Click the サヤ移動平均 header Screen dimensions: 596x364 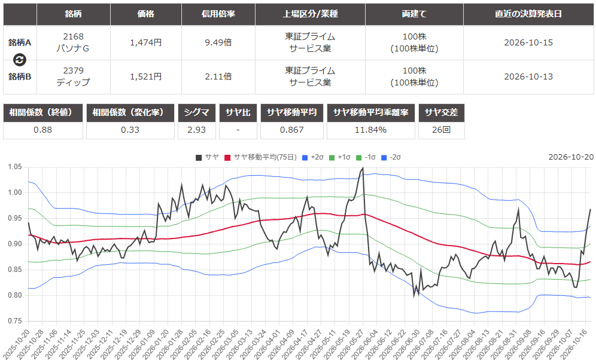(292, 113)
